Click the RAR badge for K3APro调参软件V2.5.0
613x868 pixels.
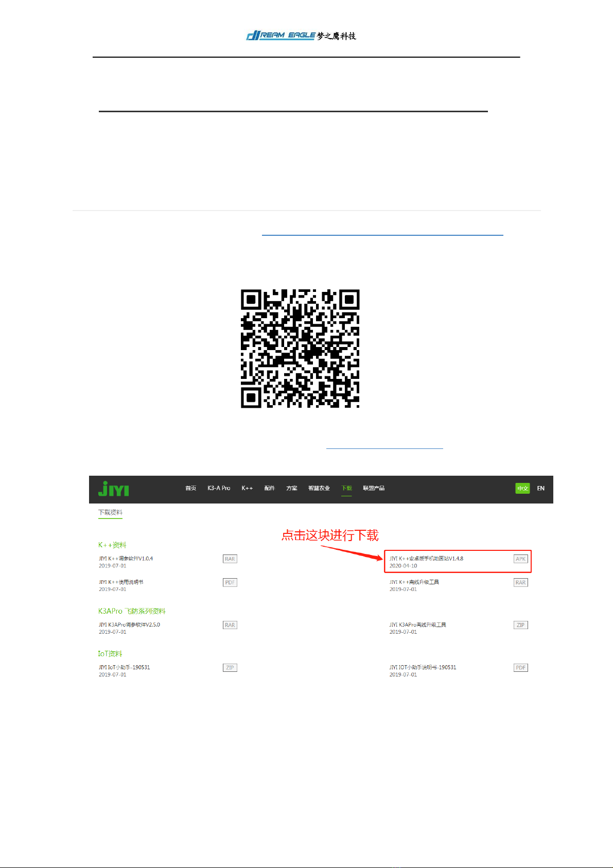click(x=230, y=626)
